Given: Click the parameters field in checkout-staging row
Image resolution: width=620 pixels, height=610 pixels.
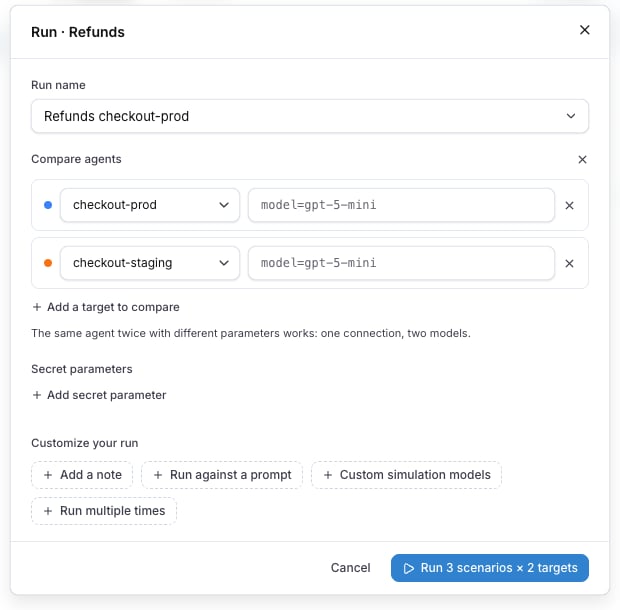Looking at the screenshot, I should tap(401, 263).
